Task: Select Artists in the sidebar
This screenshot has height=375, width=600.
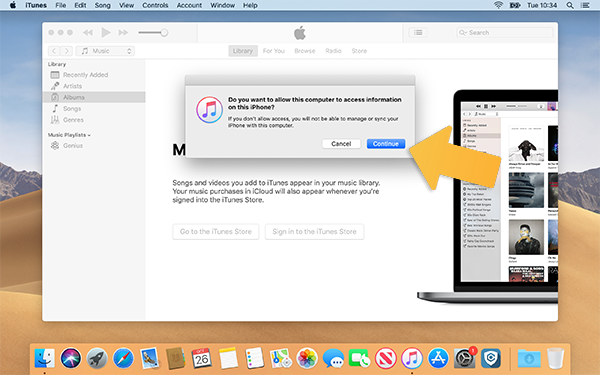Action: click(94, 86)
